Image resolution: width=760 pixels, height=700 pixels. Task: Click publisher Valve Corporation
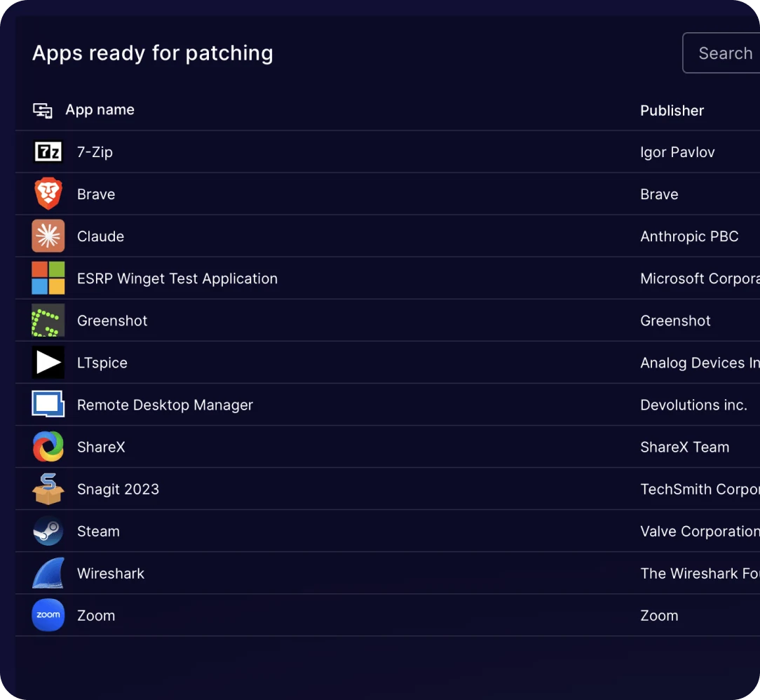pos(700,531)
